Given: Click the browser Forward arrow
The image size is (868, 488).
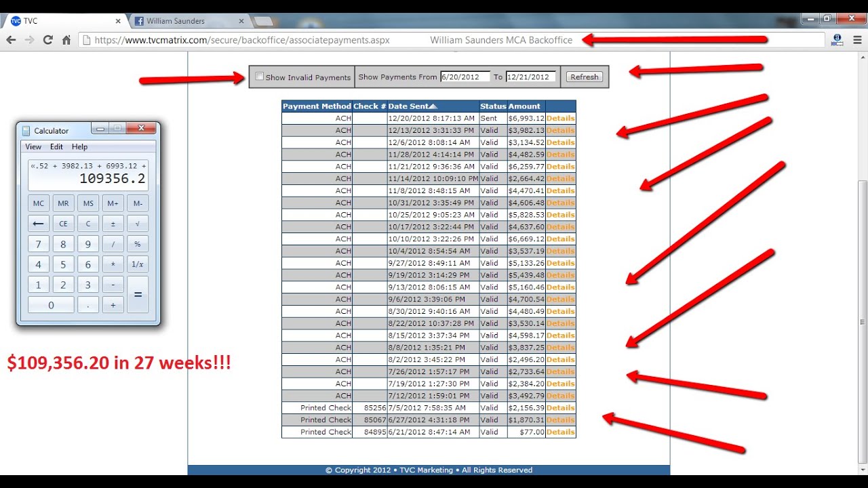Looking at the screenshot, I should click(x=29, y=40).
